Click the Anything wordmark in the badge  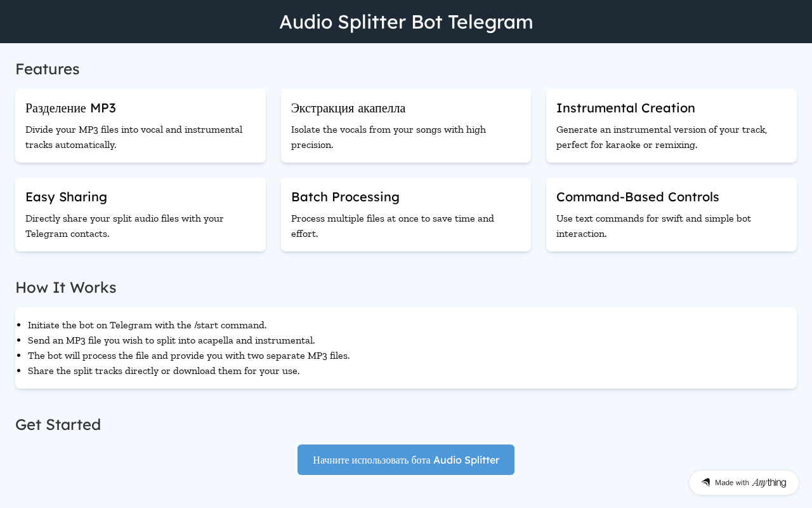pos(769,483)
